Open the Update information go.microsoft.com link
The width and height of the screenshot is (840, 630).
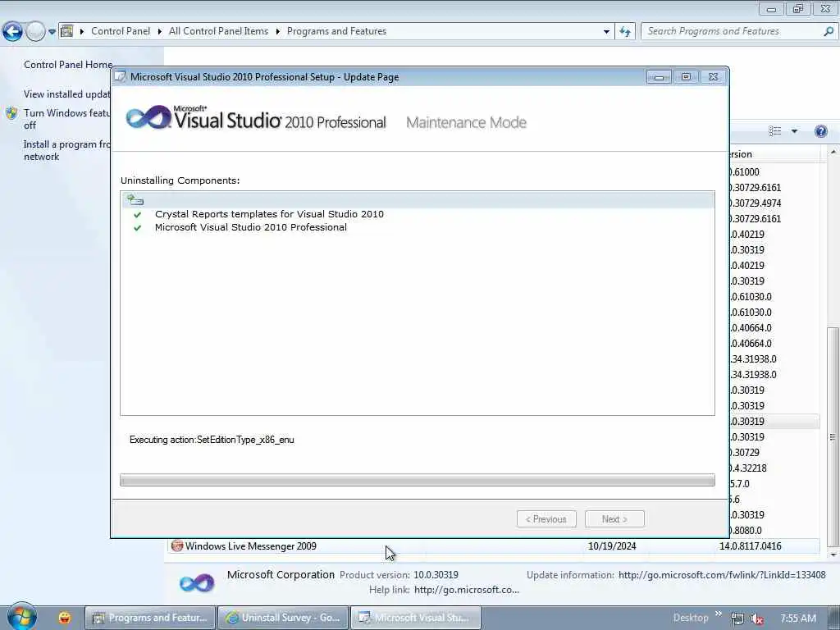[x=722, y=575]
